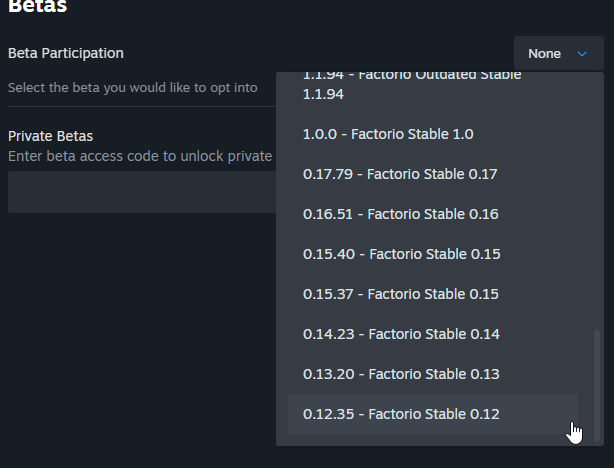
Task: Click the Beta Participation label
Action: coord(66,53)
